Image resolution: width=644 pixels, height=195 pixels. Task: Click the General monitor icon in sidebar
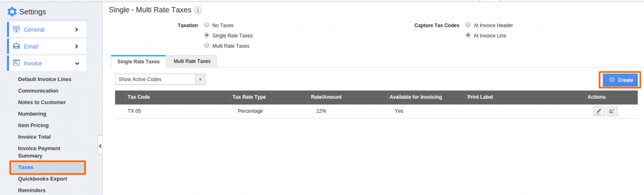16,30
